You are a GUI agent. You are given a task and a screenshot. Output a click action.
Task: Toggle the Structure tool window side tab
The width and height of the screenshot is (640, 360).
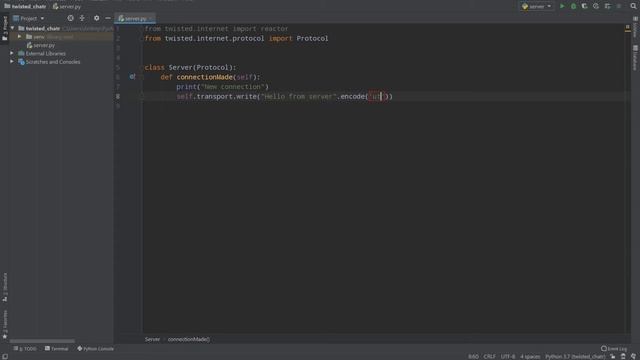coord(4,287)
